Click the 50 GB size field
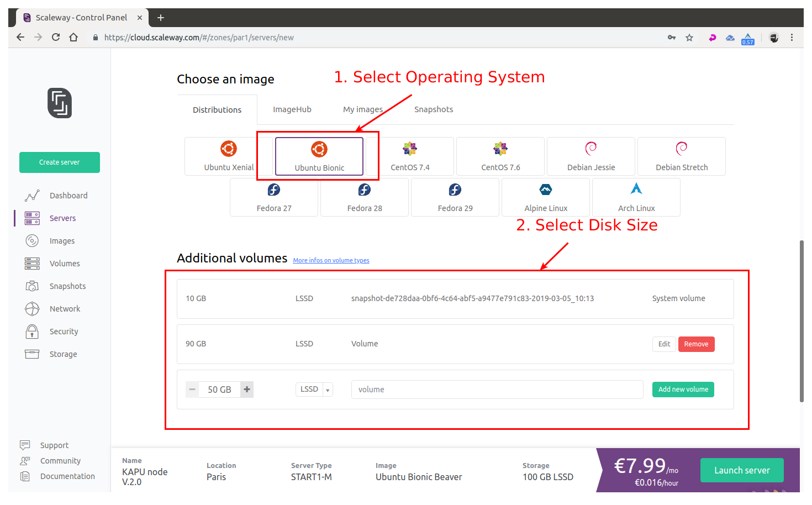 click(x=219, y=390)
